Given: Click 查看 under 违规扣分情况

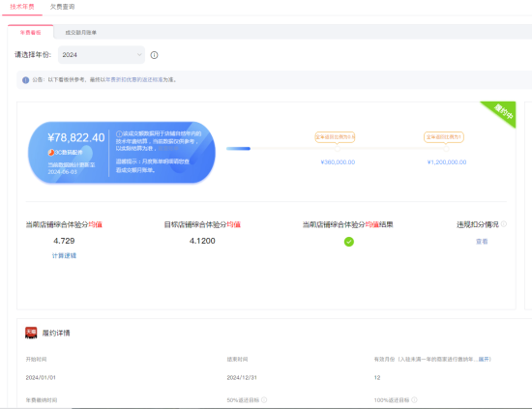Looking at the screenshot, I should pyautogui.click(x=482, y=242).
